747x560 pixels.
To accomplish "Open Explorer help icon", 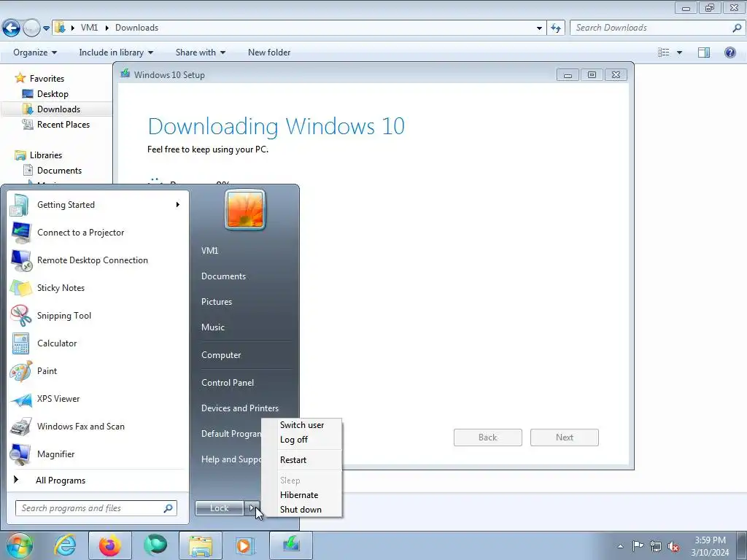I will (729, 52).
